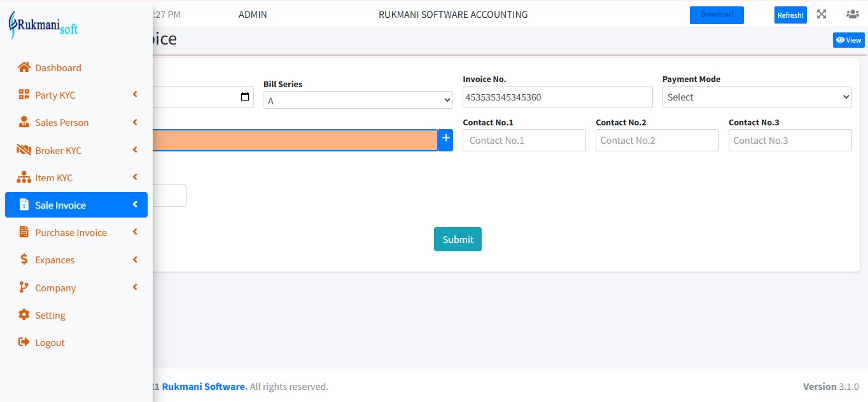Open the Sale Invoice menu item

(x=76, y=205)
